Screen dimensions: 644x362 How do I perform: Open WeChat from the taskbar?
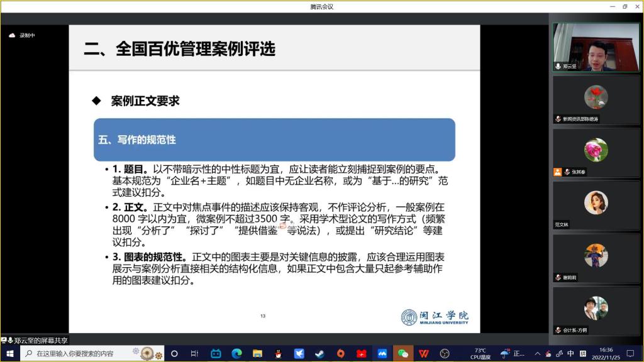pyautogui.click(x=402, y=353)
